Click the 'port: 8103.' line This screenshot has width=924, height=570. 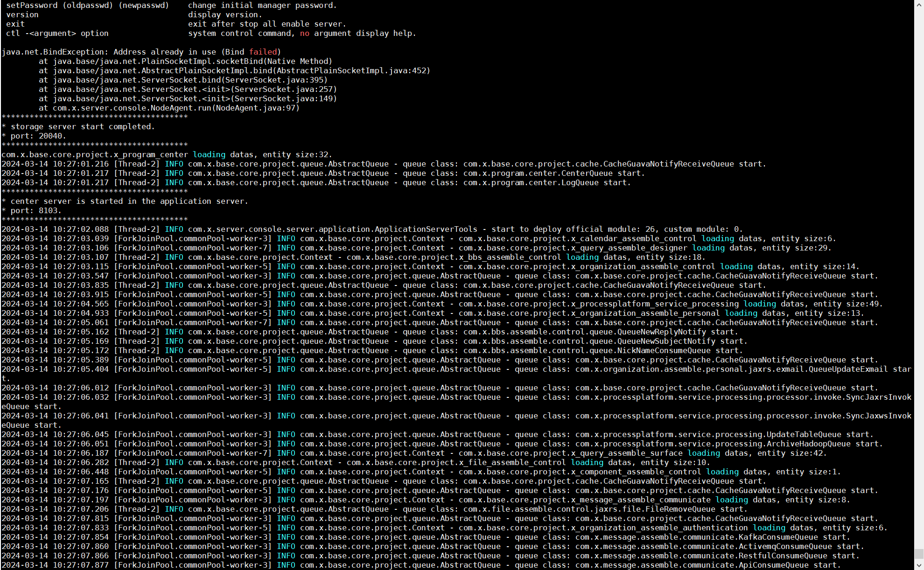point(36,210)
